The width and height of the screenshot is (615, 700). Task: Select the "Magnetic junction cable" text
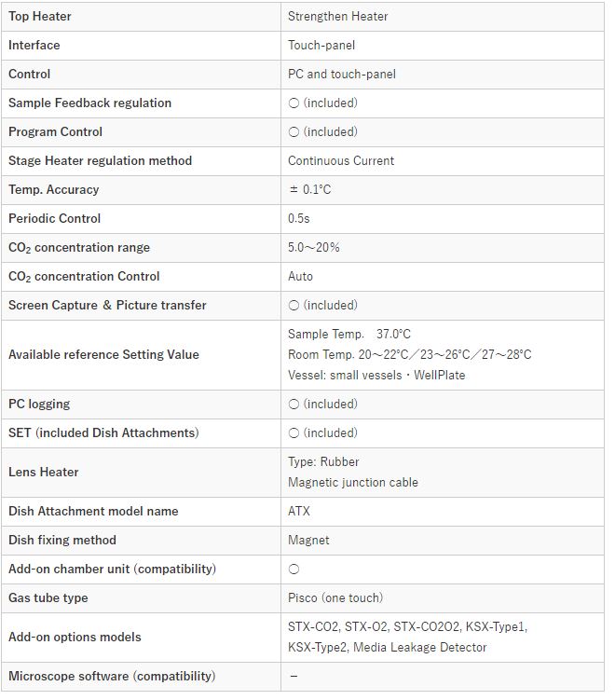coord(352,482)
